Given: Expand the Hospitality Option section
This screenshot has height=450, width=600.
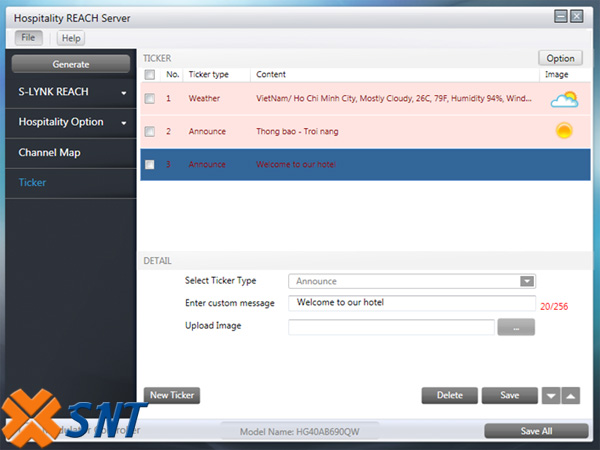Looking at the screenshot, I should point(70,122).
